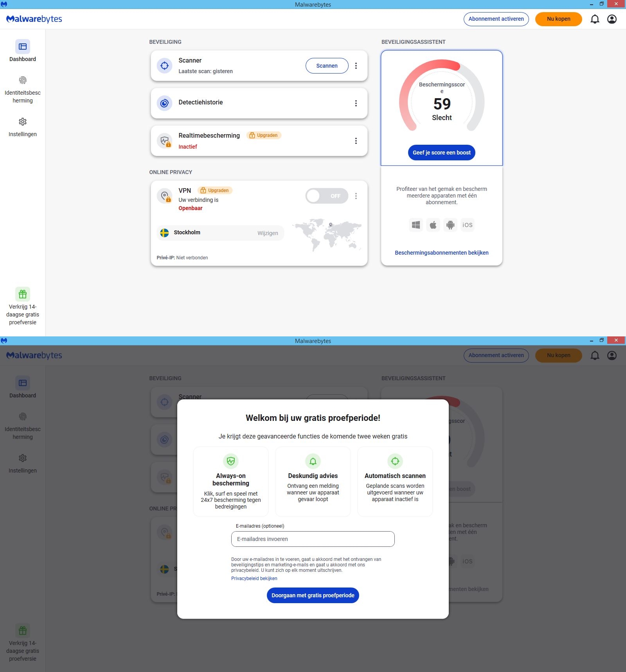Click Automatisch scannen crosshair icon in dialog
626x672 pixels.
click(x=395, y=461)
